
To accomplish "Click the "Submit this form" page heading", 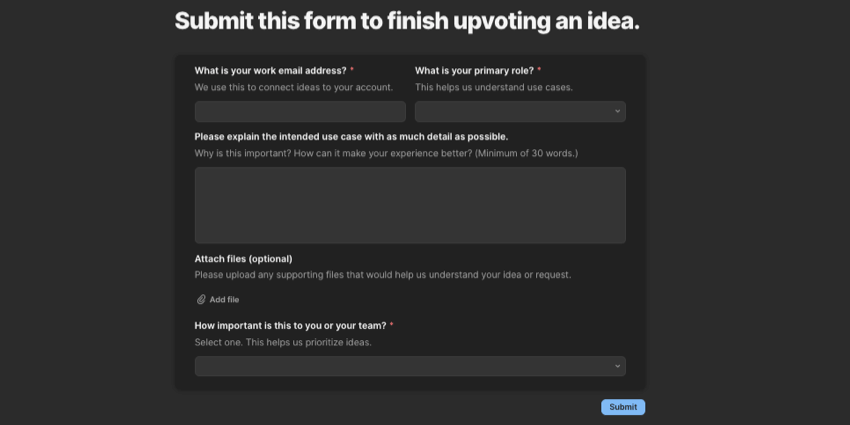I will click(x=407, y=22).
